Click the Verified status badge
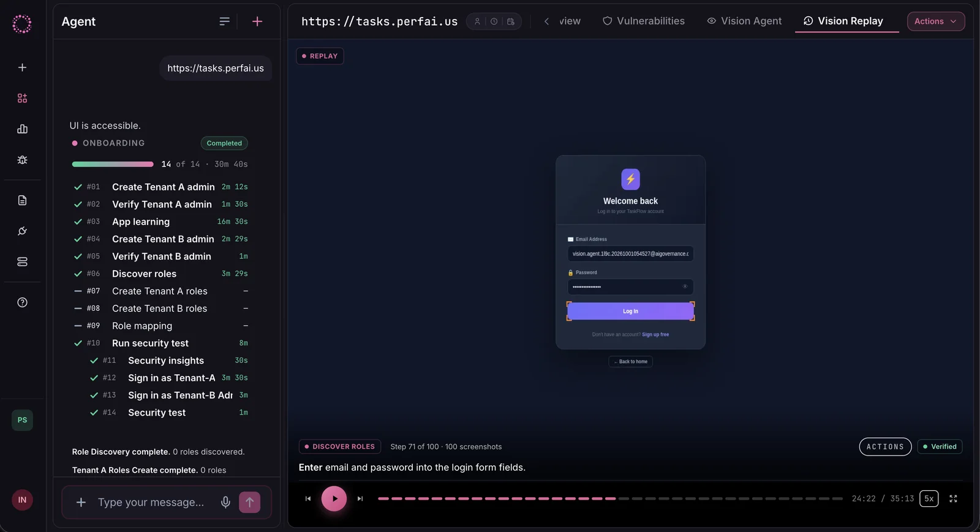Screen dimensions: 980x532 pos(940,447)
